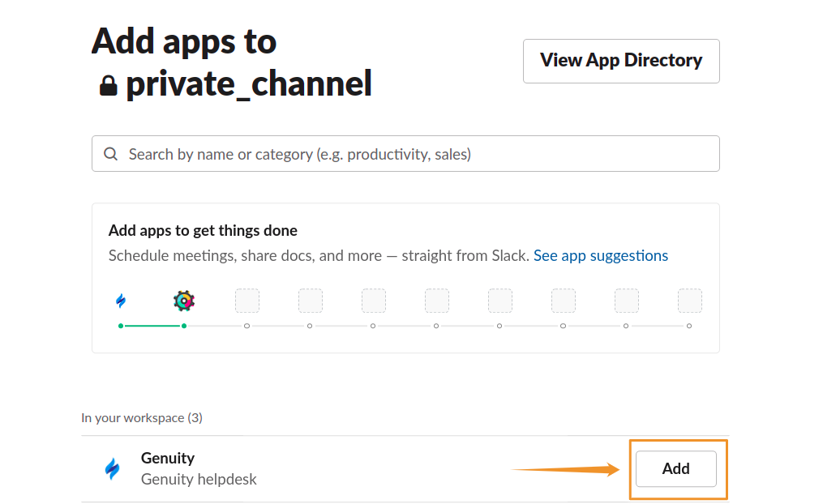Screen dimensions: 823x504
Task: Focus the app search field
Action: click(405, 154)
